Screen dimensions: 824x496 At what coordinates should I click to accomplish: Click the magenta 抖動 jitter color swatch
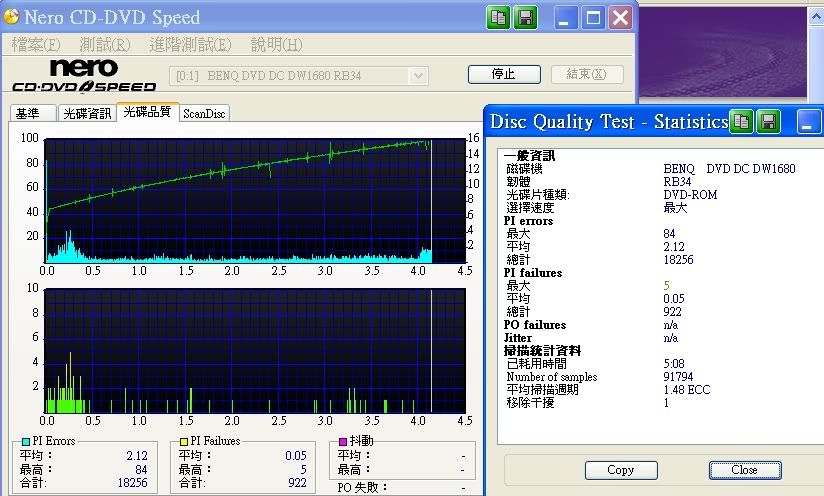(343, 441)
